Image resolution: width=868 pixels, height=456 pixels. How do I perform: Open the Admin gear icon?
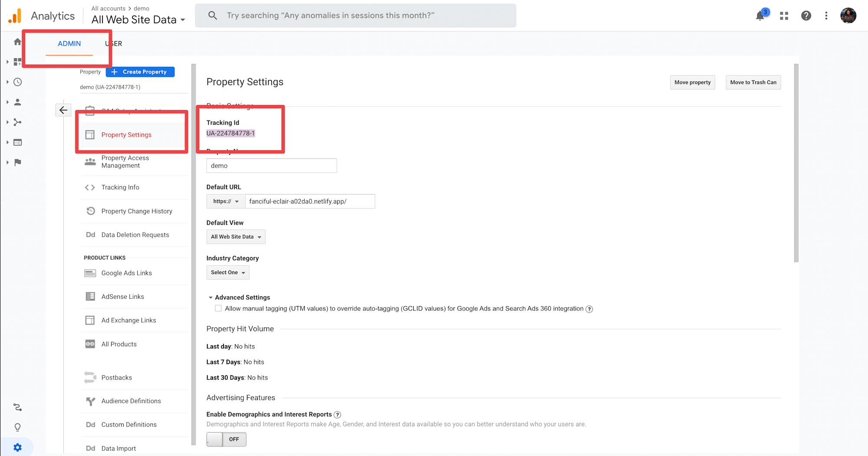point(17,447)
